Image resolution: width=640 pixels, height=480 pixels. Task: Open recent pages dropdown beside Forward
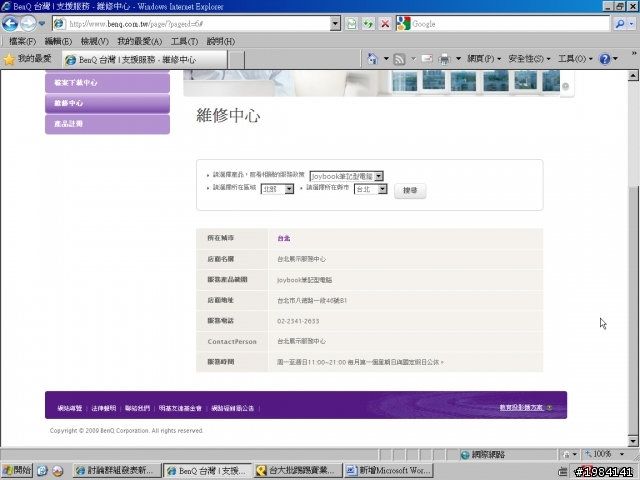(42, 24)
